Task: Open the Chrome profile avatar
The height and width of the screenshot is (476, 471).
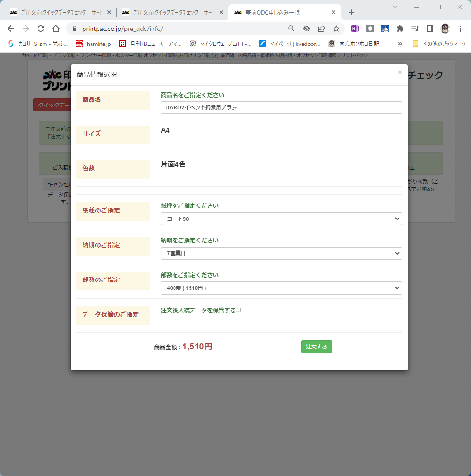Action: [445, 29]
